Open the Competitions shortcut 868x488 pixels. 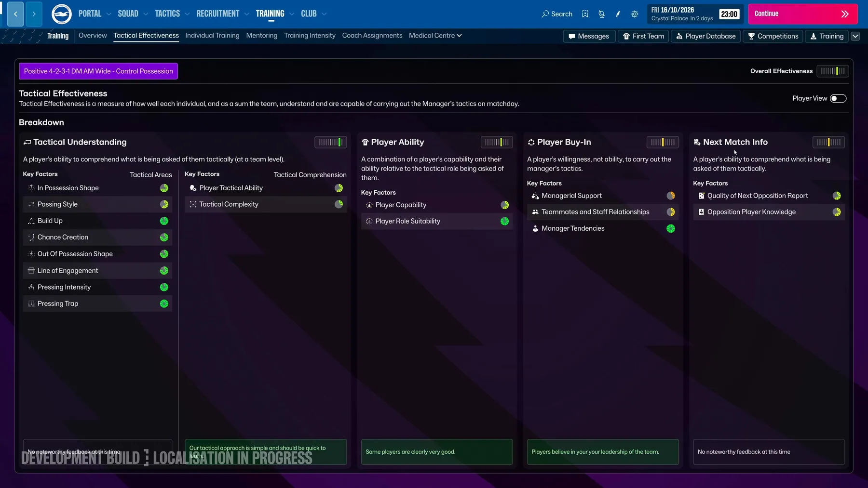[773, 36]
